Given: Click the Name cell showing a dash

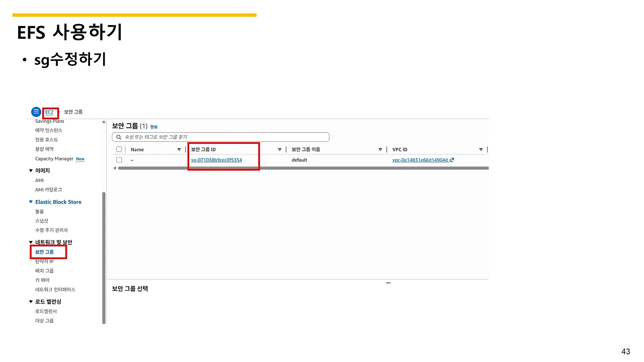Looking at the screenshot, I should click(x=132, y=160).
